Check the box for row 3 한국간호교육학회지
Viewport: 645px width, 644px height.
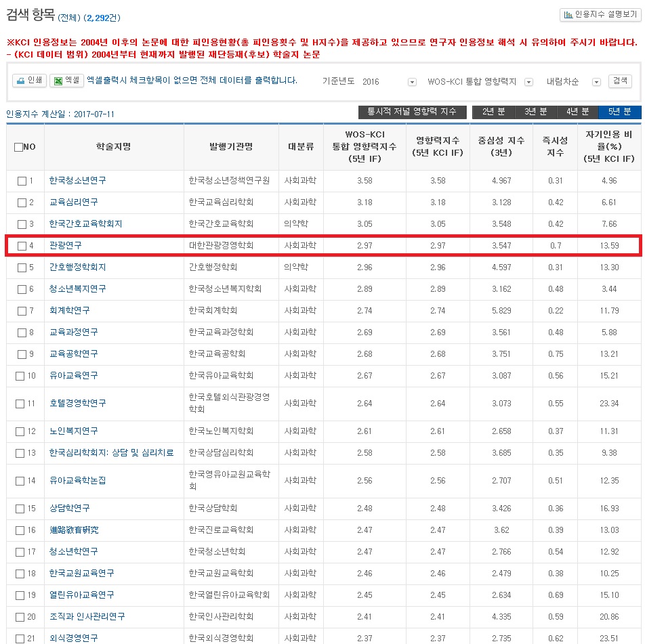[22, 225]
